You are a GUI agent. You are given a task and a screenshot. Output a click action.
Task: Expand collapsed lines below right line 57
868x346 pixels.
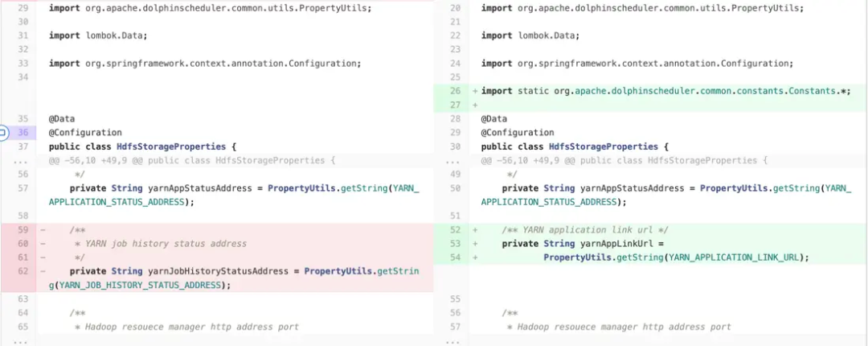(x=452, y=341)
